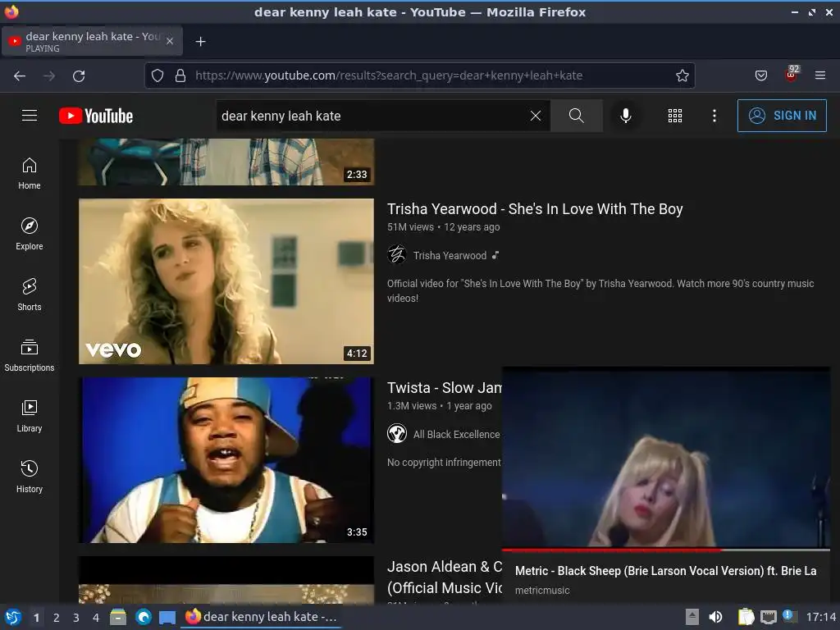The width and height of the screenshot is (840, 630).
Task: Open Library in the sidebar
Action: coord(30,416)
